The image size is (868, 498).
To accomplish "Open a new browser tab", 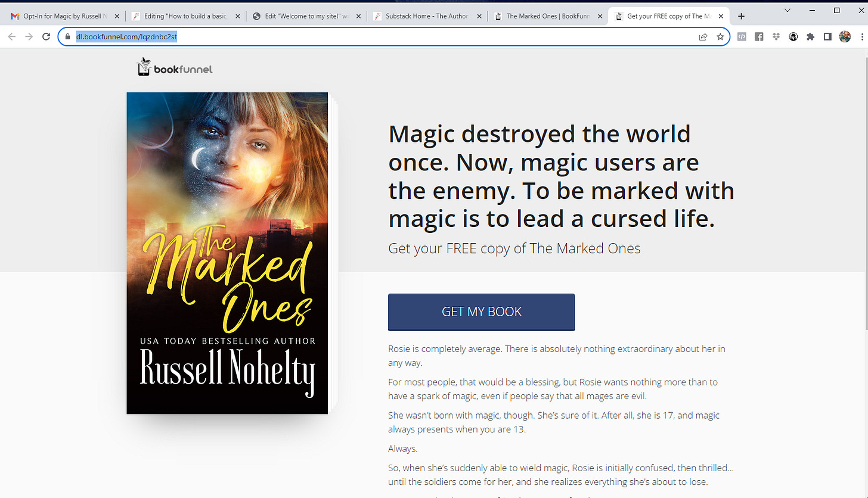I will [x=742, y=17].
